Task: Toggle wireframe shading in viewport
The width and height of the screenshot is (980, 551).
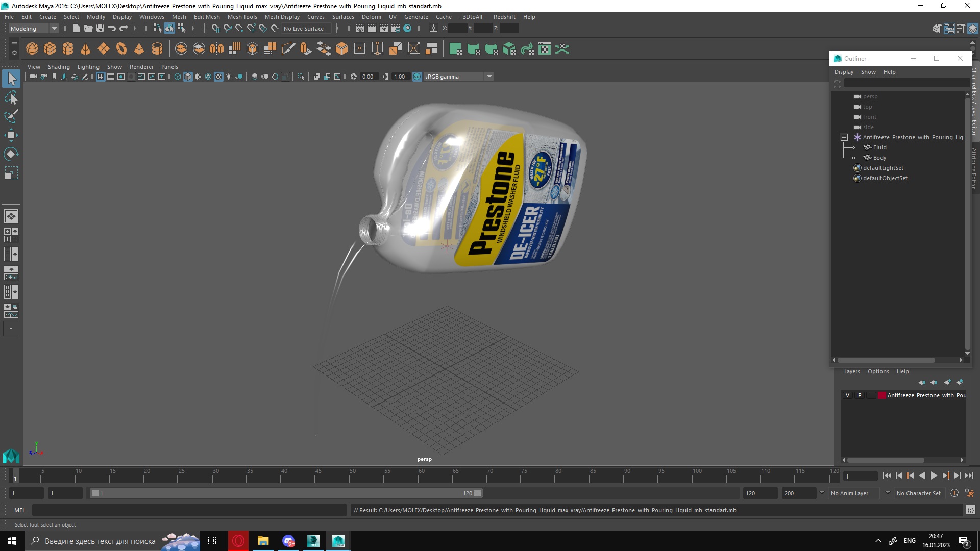Action: (x=178, y=77)
